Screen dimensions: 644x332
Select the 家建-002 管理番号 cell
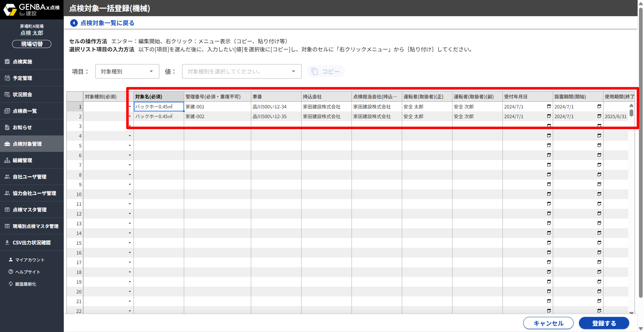click(217, 116)
